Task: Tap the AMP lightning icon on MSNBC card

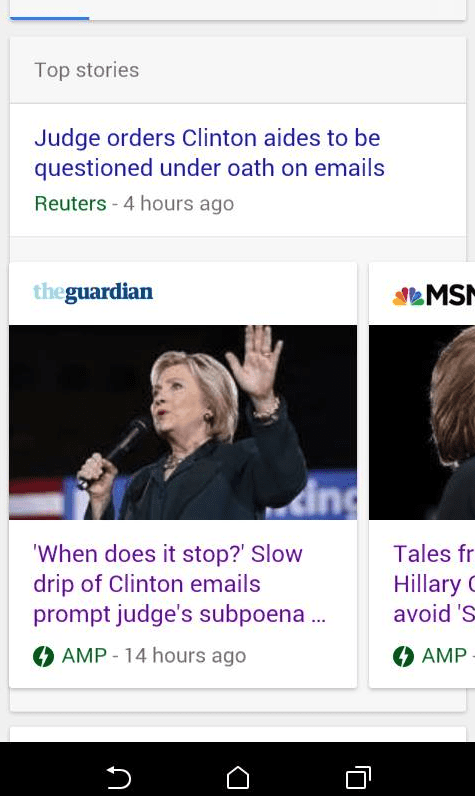Action: 403,656
